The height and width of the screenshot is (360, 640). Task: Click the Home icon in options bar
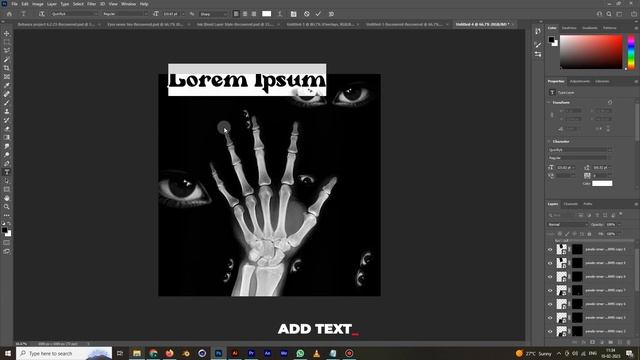click(x=9, y=14)
